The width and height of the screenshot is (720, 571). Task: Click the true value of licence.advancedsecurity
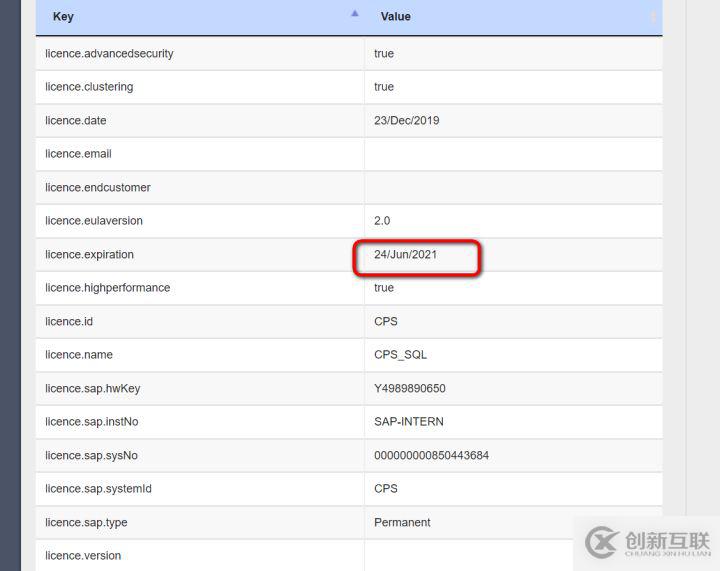coord(384,54)
